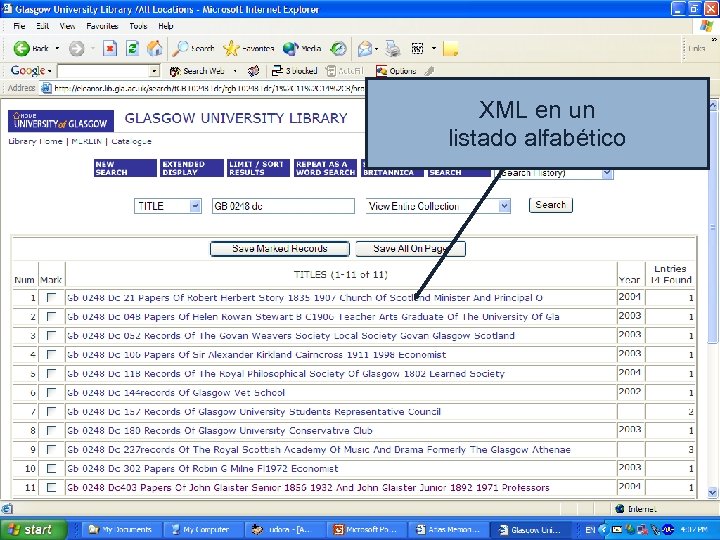Click the scroll down arrow of page scrollbar
Image resolution: width=720 pixels, height=540 pixels.
[x=713, y=492]
